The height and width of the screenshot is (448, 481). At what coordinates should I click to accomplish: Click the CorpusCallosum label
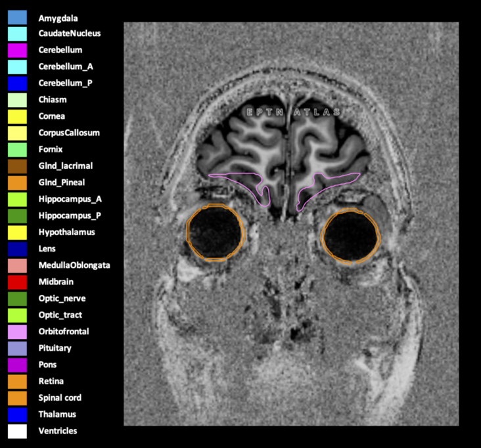pos(69,133)
